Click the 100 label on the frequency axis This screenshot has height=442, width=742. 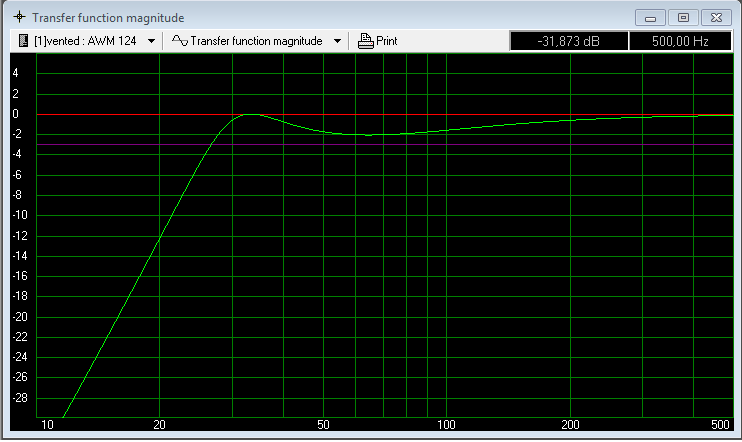[x=446, y=426]
